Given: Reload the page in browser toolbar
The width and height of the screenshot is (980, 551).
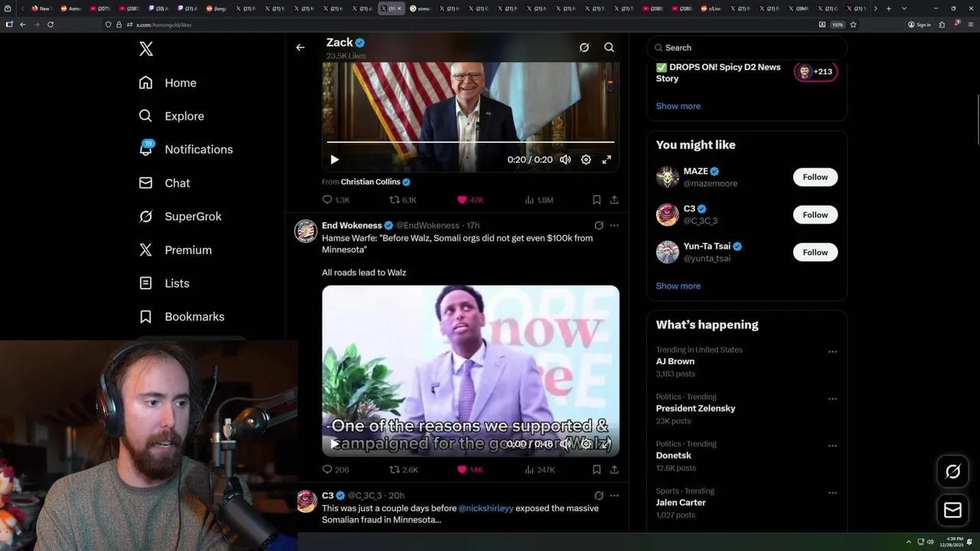Looking at the screenshot, I should [51, 24].
